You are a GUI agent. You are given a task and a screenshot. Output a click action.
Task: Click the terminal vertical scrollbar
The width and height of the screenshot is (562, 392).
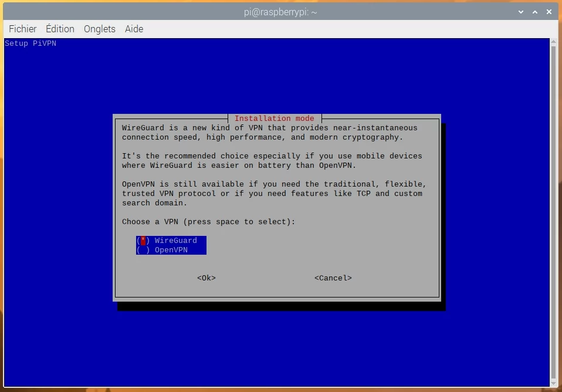pos(554,212)
